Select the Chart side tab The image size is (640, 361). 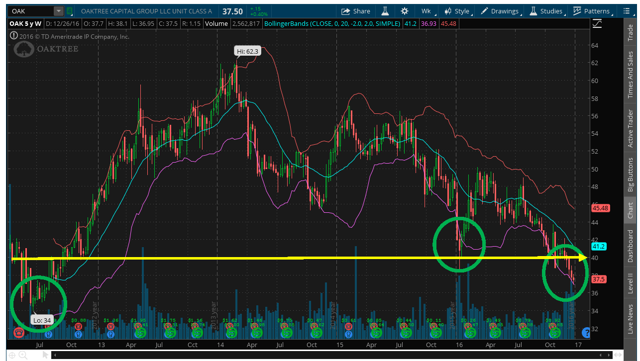[x=631, y=211]
